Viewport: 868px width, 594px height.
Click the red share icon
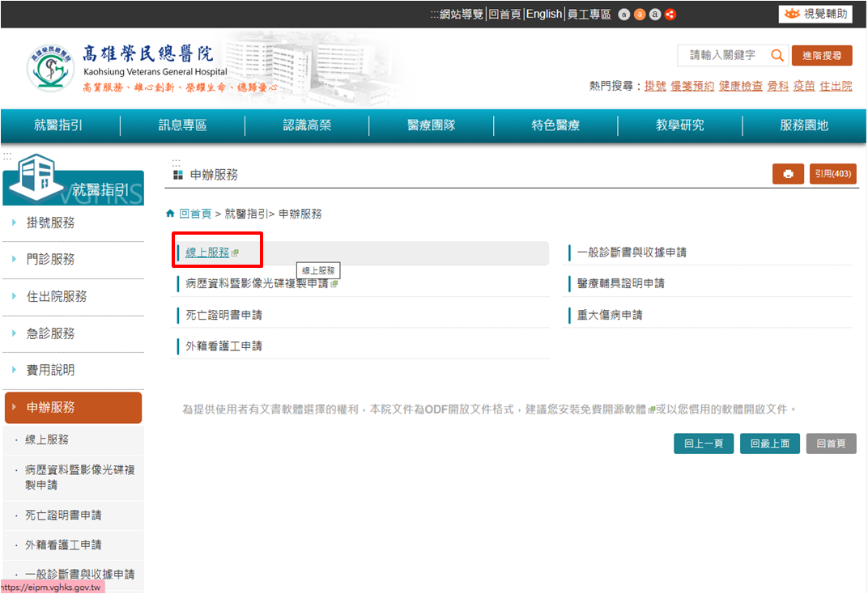point(670,15)
